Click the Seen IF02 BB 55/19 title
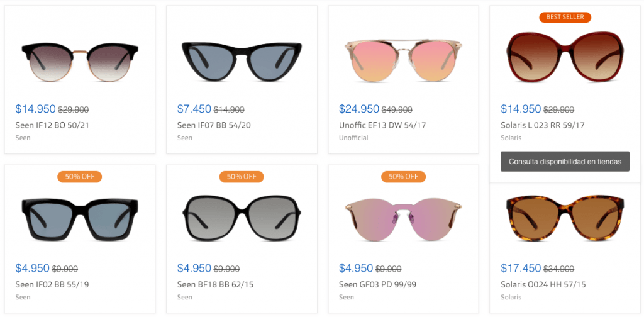Viewport: 644px width, 317px height. click(52, 284)
